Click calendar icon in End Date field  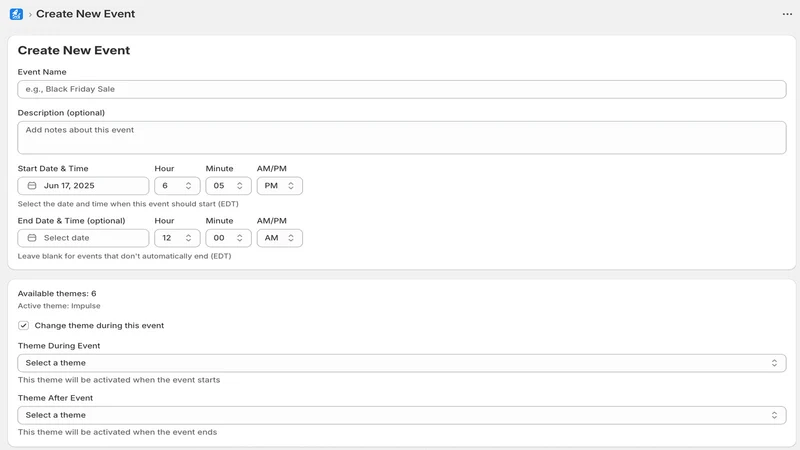point(32,238)
